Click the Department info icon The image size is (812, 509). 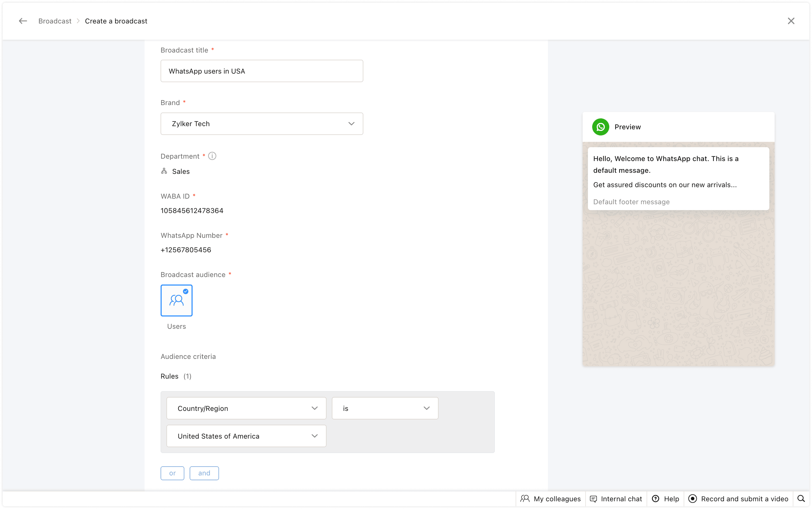212,156
